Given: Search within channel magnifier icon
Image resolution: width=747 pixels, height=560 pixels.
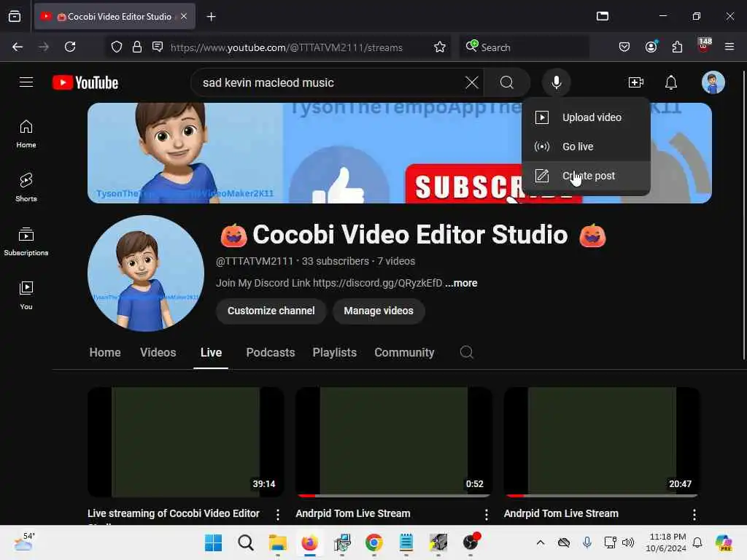Looking at the screenshot, I should click(x=466, y=352).
